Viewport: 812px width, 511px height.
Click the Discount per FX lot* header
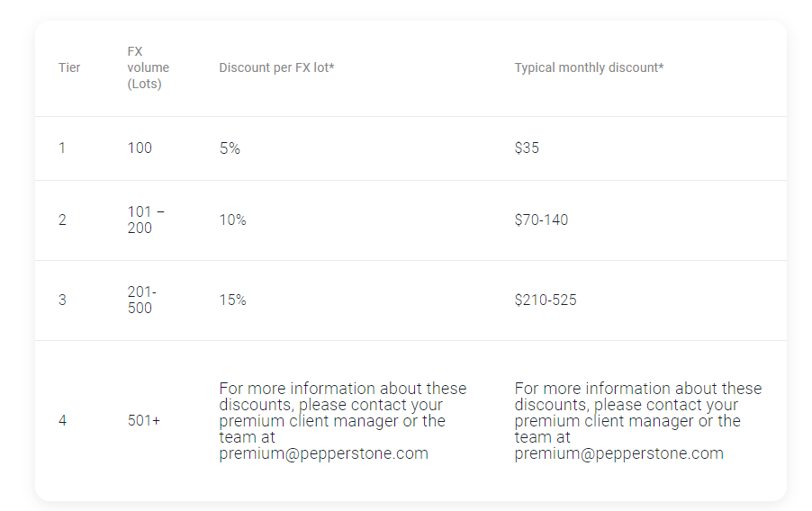point(276,67)
